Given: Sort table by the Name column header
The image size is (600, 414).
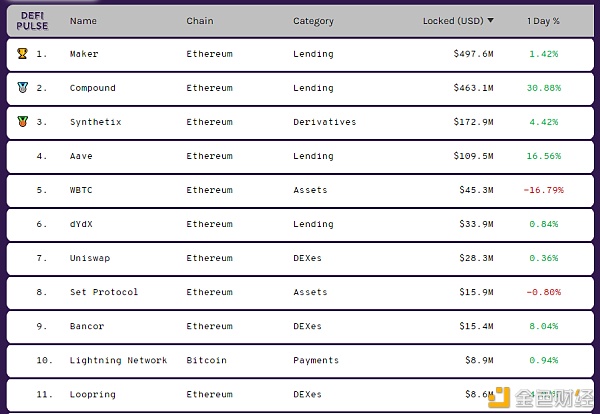Looking at the screenshot, I should (x=83, y=21).
